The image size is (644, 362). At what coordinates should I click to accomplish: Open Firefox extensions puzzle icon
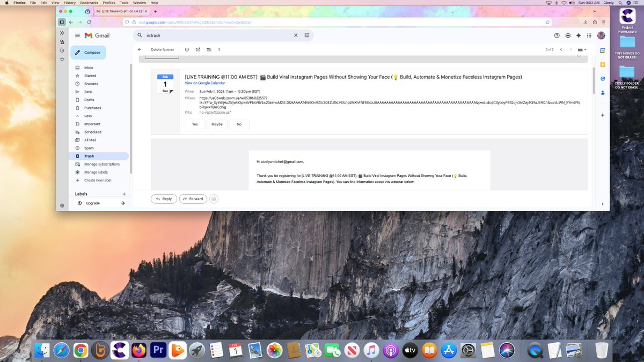coord(595,22)
